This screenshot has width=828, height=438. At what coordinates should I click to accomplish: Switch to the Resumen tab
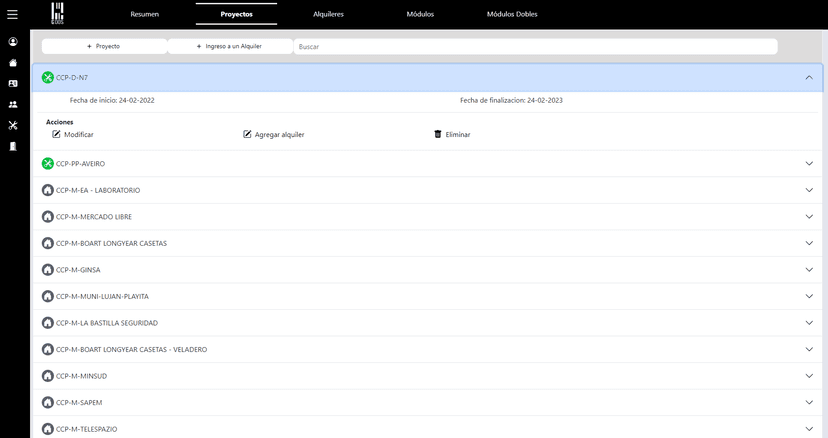click(x=145, y=15)
